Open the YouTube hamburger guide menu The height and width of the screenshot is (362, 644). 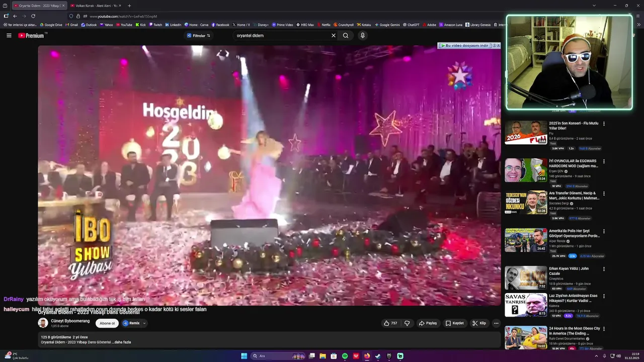pyautogui.click(x=9, y=35)
